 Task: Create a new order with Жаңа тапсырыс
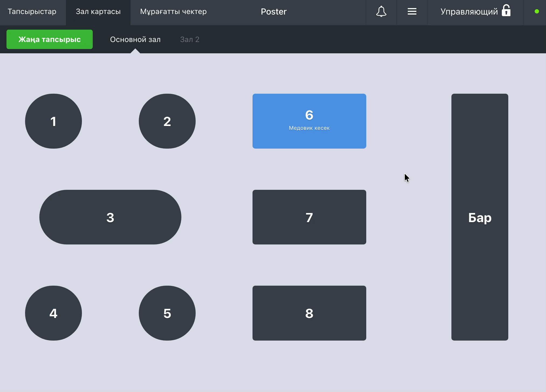(50, 39)
